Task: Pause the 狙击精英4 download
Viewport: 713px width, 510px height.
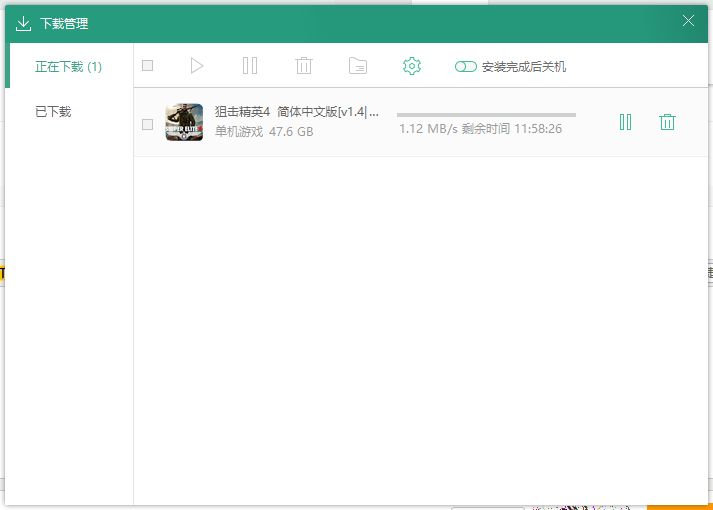Action: tap(625, 122)
